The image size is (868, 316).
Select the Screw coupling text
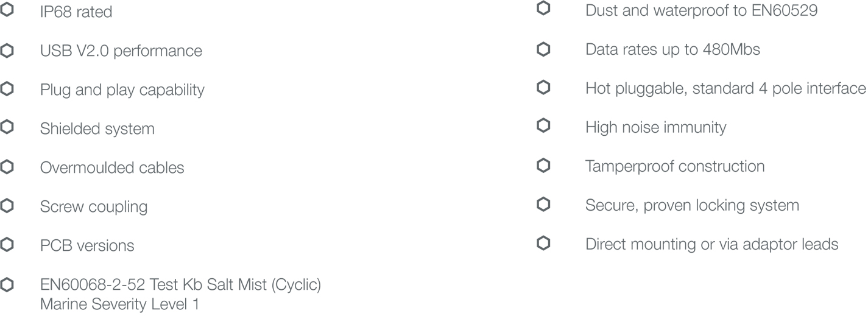94,207
